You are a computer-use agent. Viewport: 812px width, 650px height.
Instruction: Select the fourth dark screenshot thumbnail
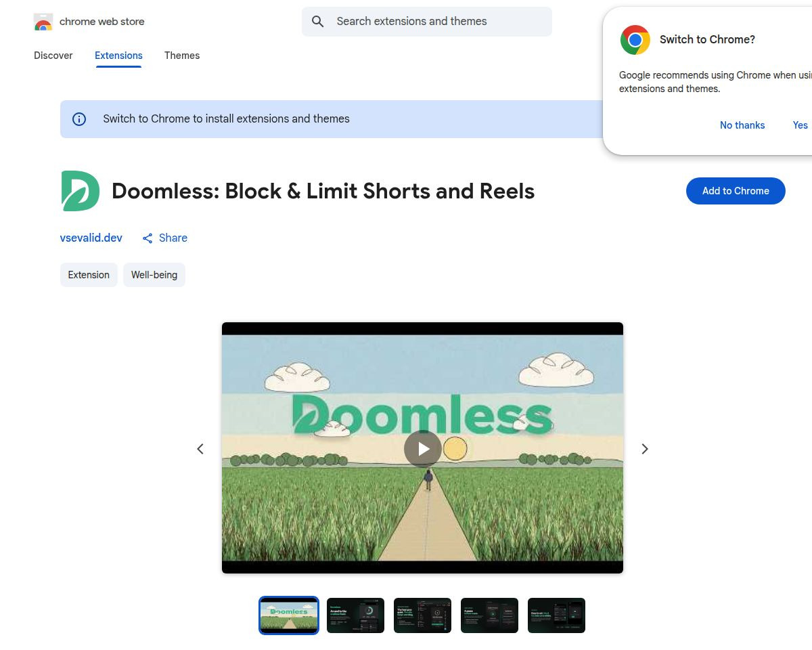pyautogui.click(x=489, y=615)
